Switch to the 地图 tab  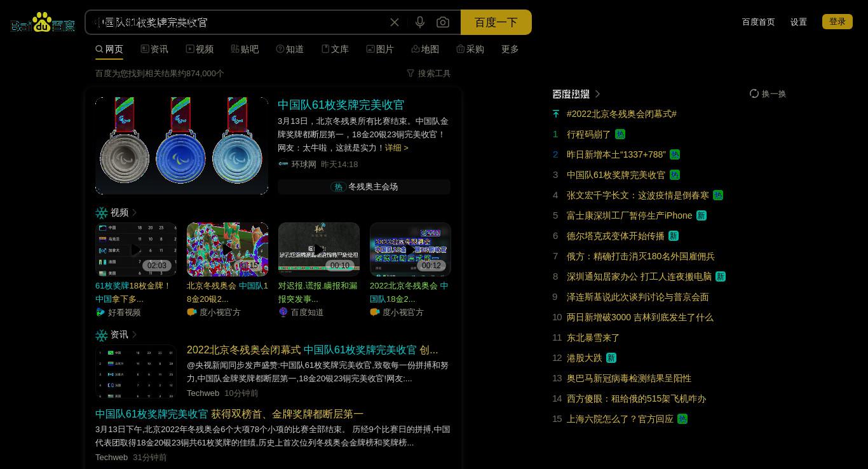[425, 49]
